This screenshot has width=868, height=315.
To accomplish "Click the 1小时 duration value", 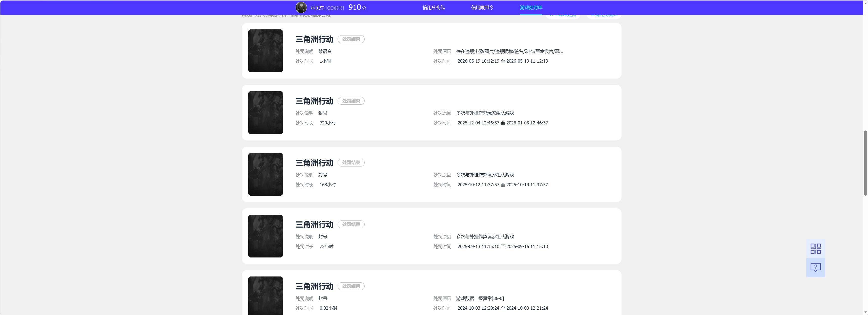I will click(325, 61).
